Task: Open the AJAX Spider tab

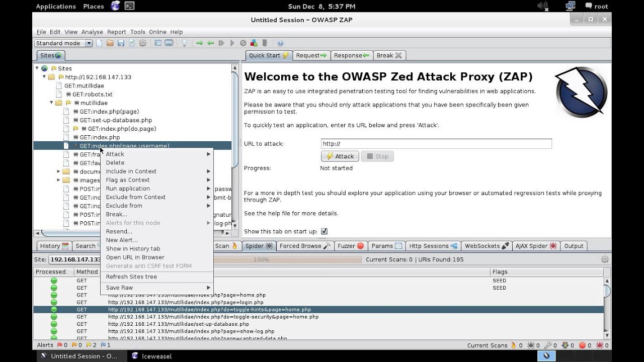Action: tap(536, 246)
